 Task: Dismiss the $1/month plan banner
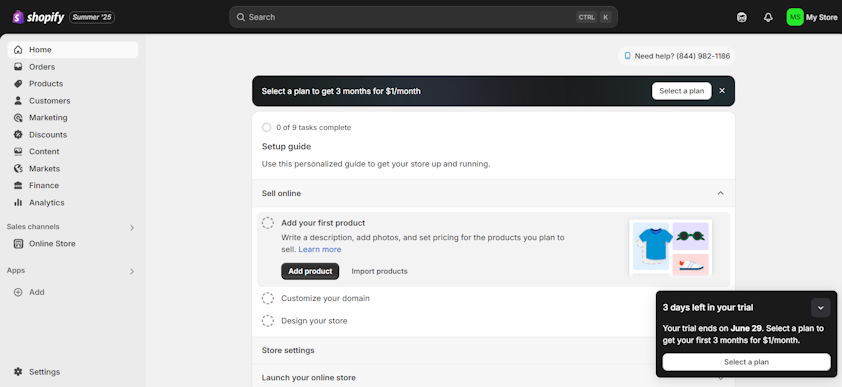point(722,91)
